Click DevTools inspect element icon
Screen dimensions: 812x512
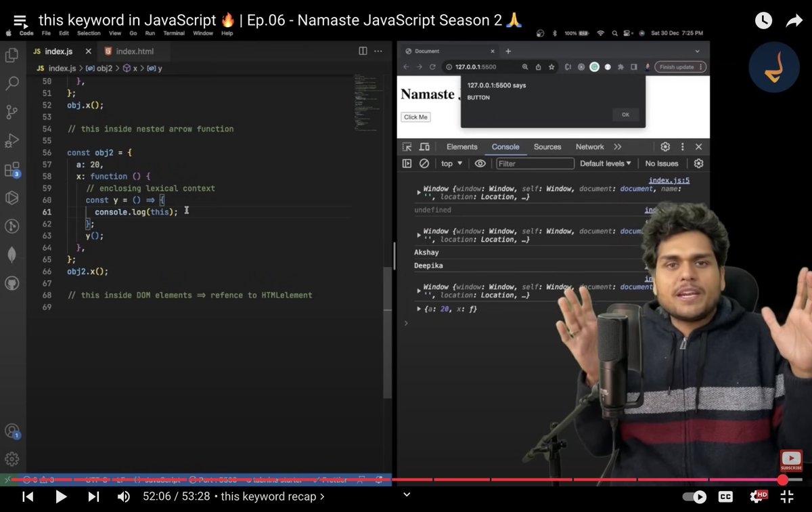coord(407,147)
